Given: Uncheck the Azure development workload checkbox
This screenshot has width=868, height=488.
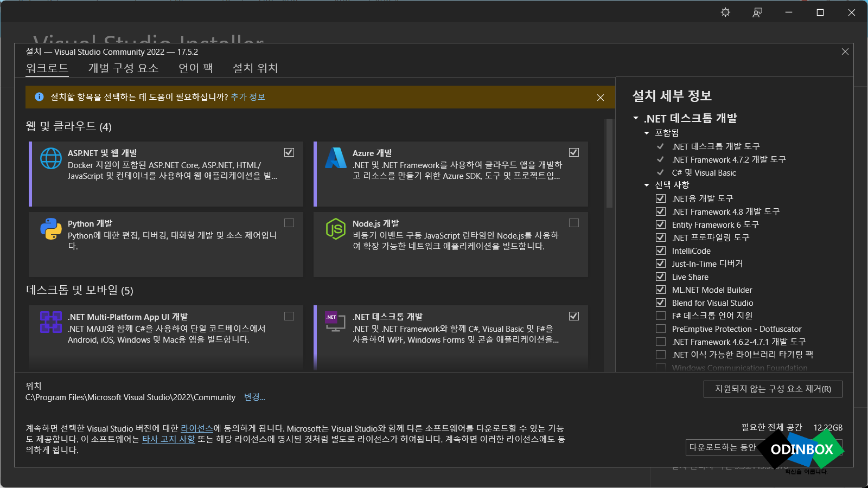Looking at the screenshot, I should (574, 152).
